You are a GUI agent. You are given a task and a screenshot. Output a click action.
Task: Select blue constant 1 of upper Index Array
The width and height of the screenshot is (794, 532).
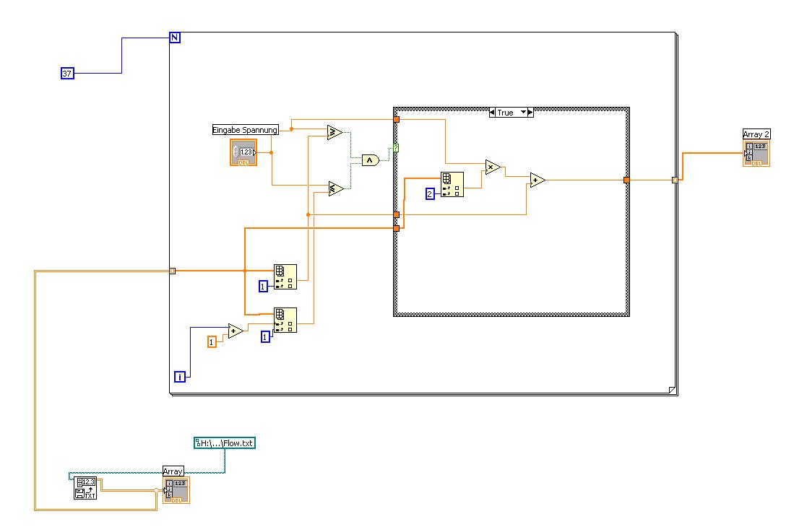click(263, 287)
